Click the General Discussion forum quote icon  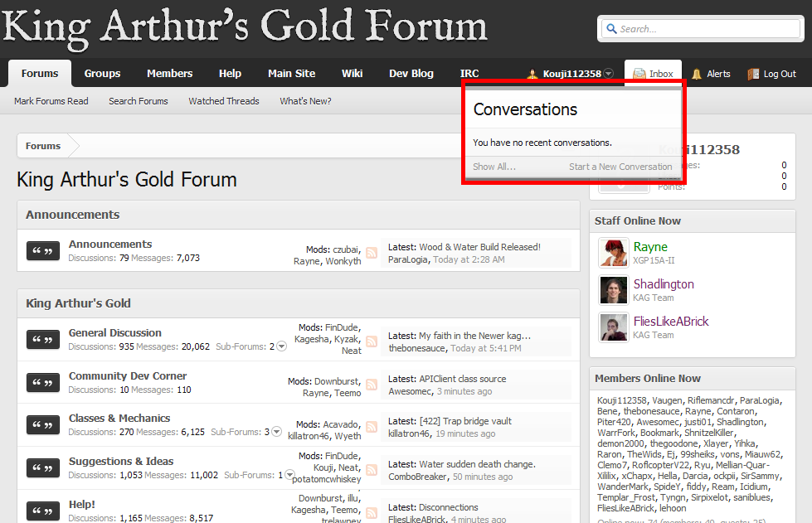pos(42,340)
